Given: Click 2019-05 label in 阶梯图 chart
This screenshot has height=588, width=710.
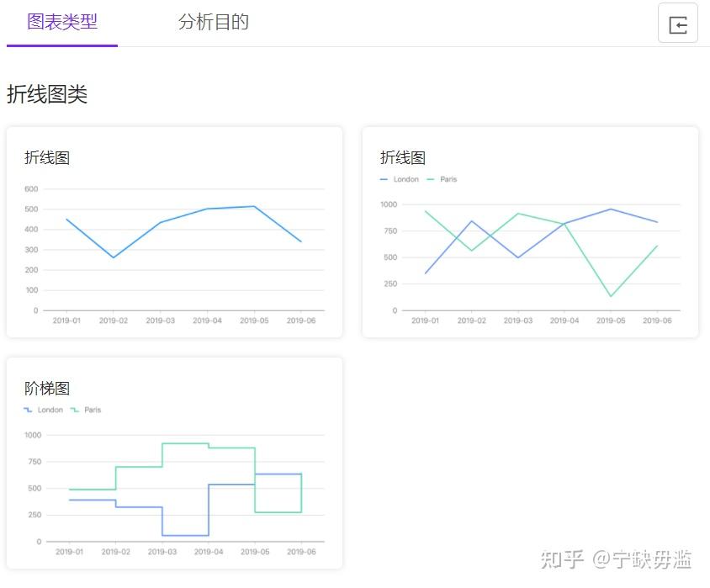Looking at the screenshot, I should pyautogui.click(x=255, y=552).
